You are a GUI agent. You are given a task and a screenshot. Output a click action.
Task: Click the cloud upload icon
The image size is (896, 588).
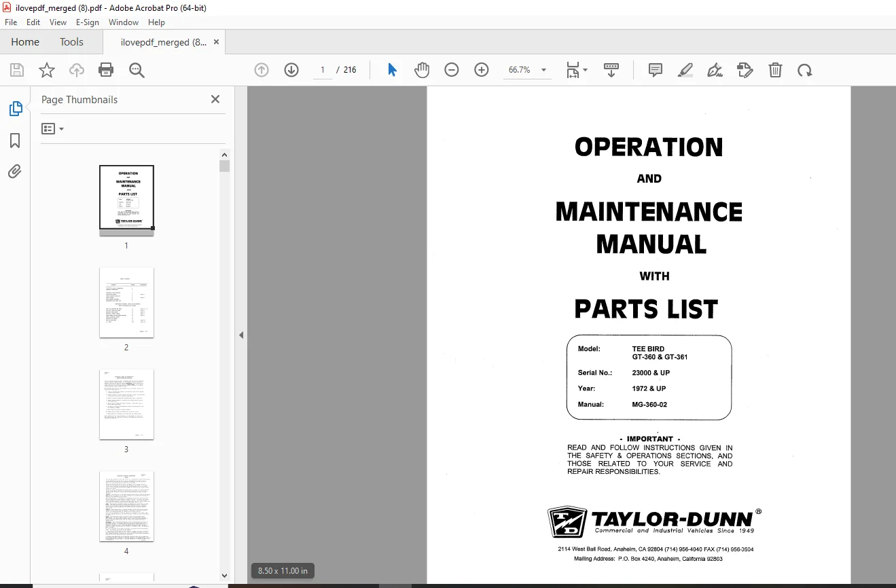[x=77, y=70]
